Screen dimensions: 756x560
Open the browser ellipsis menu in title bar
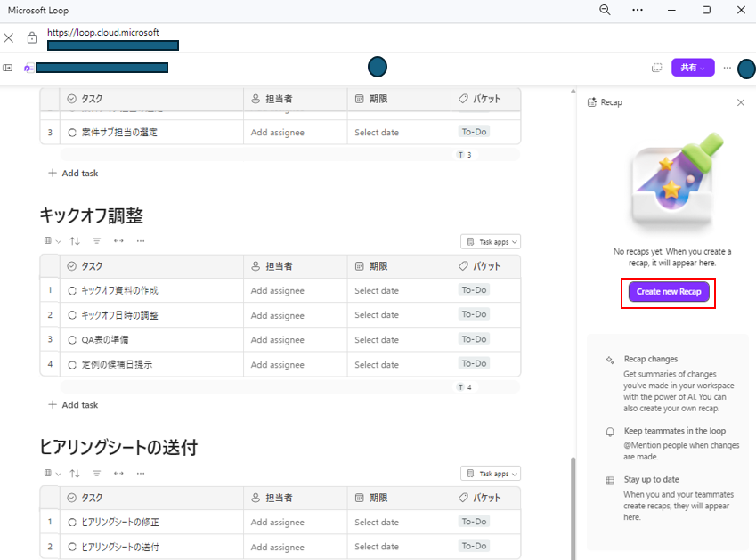click(x=637, y=10)
